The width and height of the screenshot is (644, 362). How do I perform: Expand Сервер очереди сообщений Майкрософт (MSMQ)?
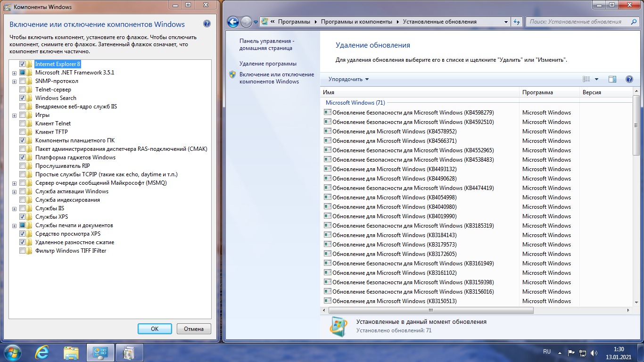15,183
